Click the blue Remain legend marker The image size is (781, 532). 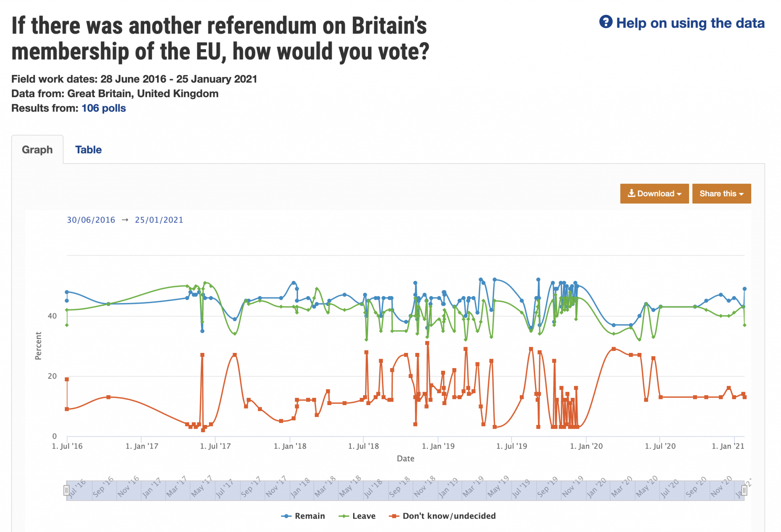coord(286,516)
